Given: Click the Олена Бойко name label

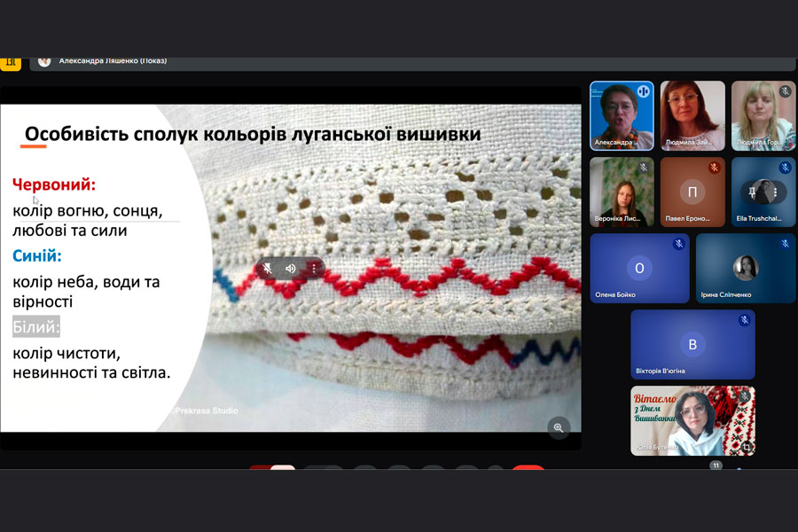Looking at the screenshot, I should tap(615, 294).
